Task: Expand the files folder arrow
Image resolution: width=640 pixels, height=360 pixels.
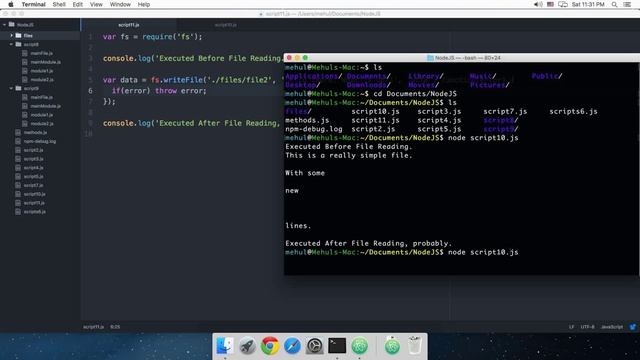Action: coord(11,36)
